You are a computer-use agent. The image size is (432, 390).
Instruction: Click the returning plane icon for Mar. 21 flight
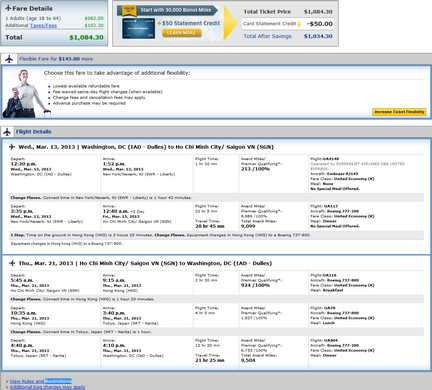(12, 263)
